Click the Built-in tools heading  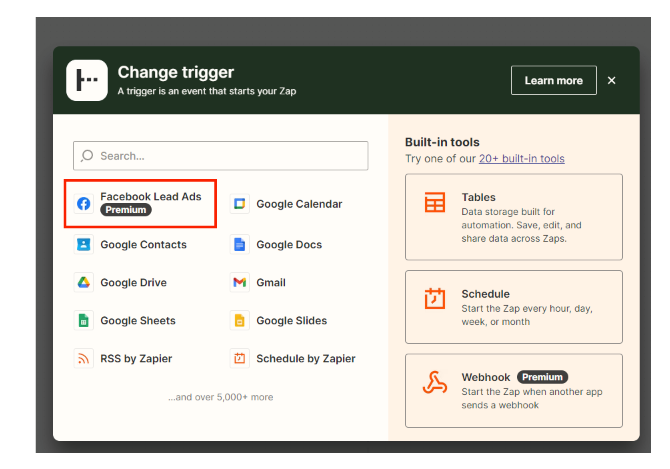(x=442, y=142)
